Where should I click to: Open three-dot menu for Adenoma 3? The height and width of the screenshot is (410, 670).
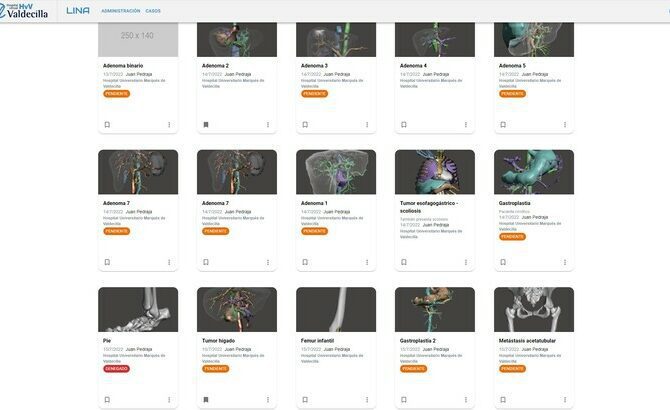click(x=367, y=125)
